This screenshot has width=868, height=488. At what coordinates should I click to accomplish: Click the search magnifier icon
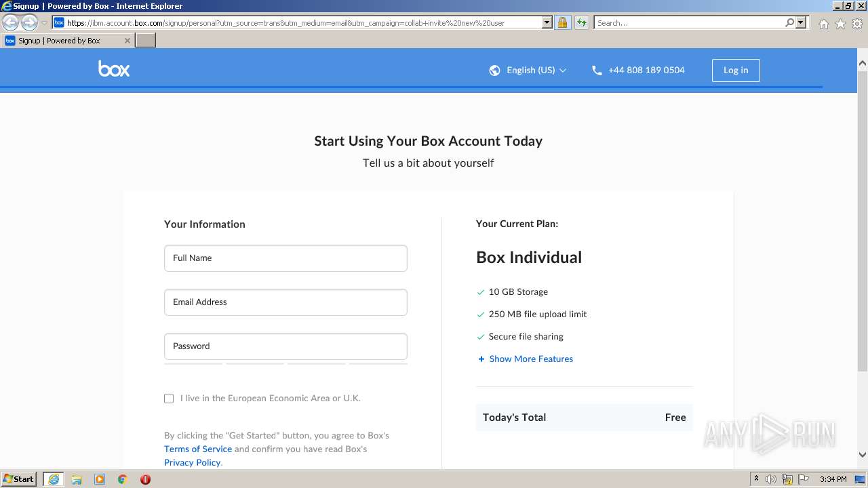[789, 23]
